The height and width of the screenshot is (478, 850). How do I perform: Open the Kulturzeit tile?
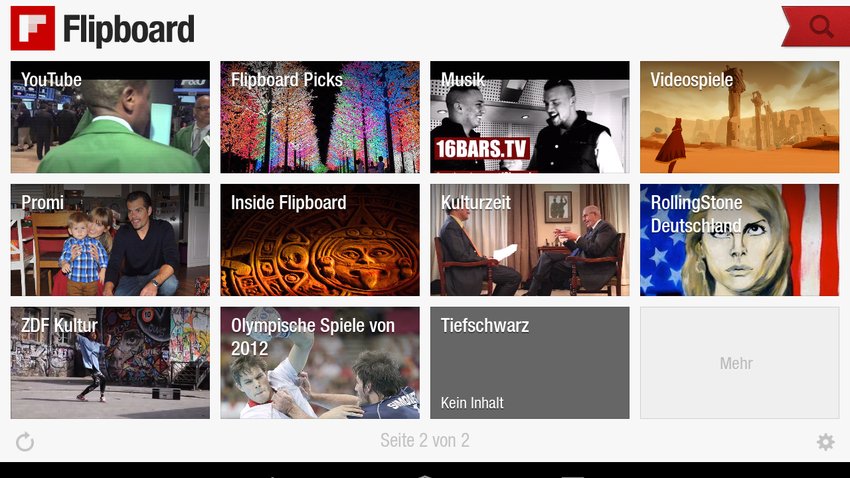[x=530, y=240]
